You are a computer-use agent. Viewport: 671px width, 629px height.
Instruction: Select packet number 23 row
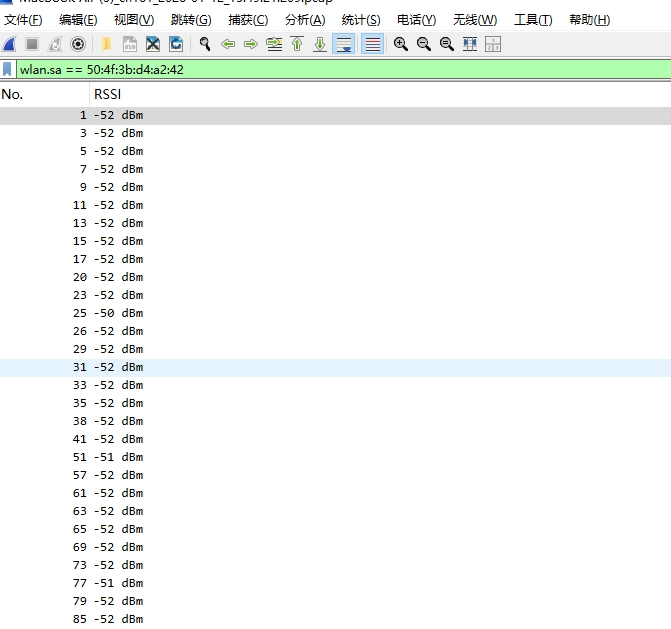coord(336,295)
